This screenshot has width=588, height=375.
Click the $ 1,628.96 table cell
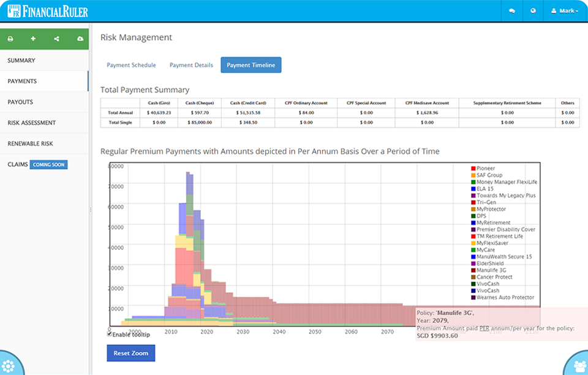tap(427, 113)
